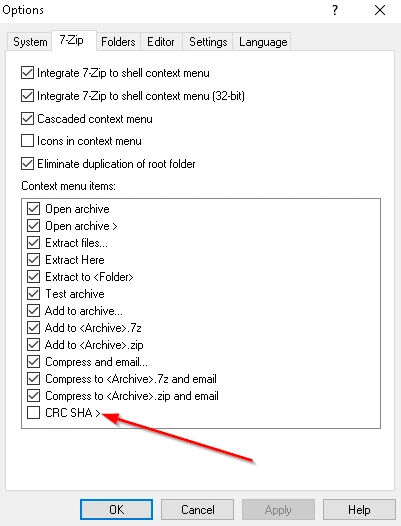The height and width of the screenshot is (526, 401).
Task: Disable Cascaded context menu option
Action: [x=28, y=119]
